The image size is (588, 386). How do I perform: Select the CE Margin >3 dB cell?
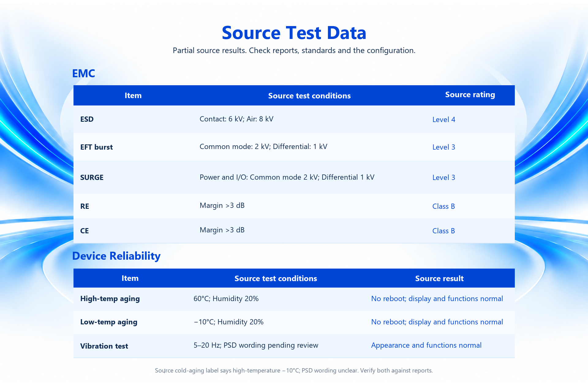[222, 230]
